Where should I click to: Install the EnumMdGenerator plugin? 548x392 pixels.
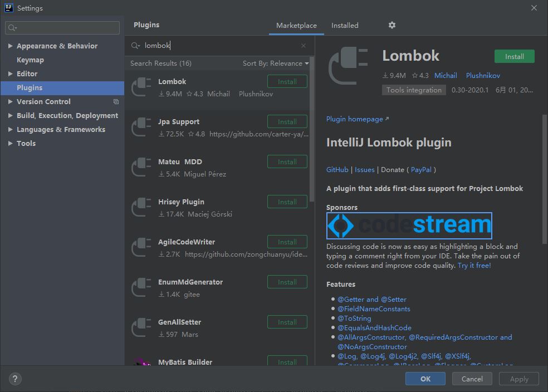tap(287, 282)
